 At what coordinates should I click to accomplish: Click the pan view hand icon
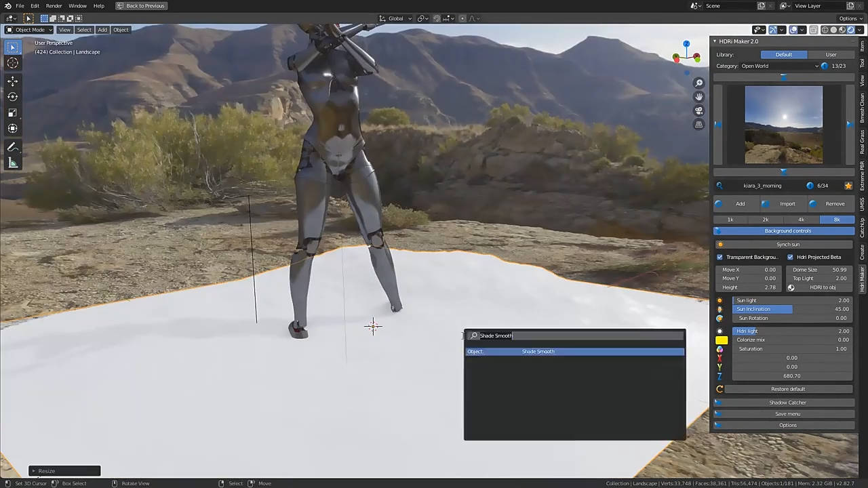(x=699, y=96)
